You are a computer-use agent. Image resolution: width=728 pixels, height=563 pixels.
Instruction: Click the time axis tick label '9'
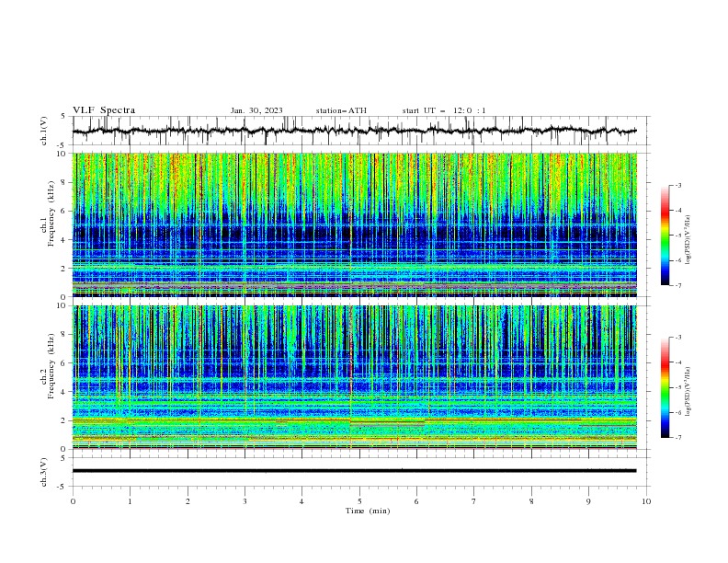click(x=589, y=501)
